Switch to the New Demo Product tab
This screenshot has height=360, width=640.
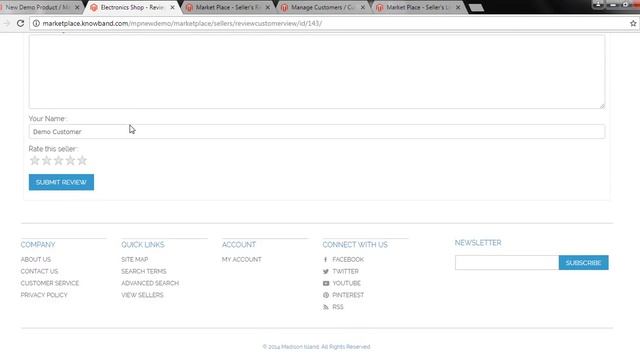[x=38, y=7]
